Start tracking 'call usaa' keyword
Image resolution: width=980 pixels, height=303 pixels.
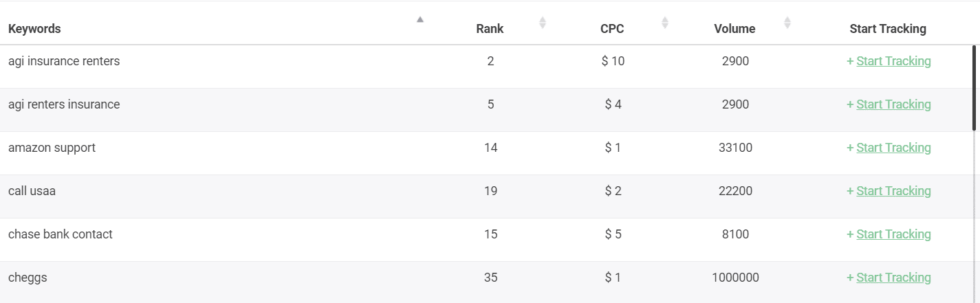click(889, 191)
